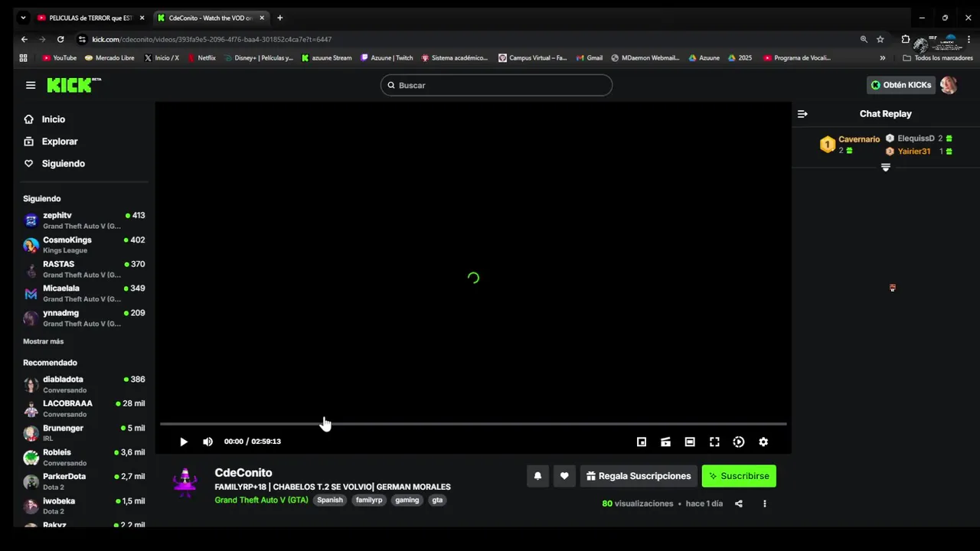Enable picture-in-picture mini player
The width and height of the screenshot is (980, 551).
[642, 442]
